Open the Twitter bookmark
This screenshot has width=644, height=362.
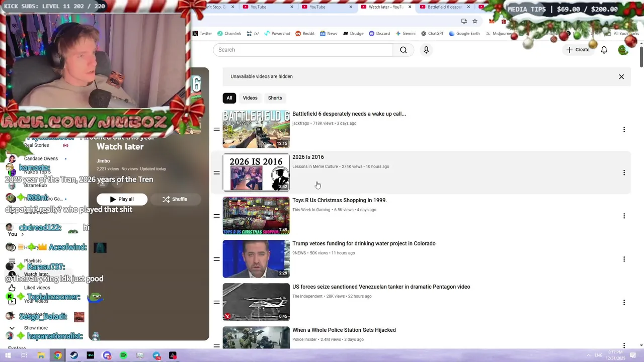coord(202,34)
